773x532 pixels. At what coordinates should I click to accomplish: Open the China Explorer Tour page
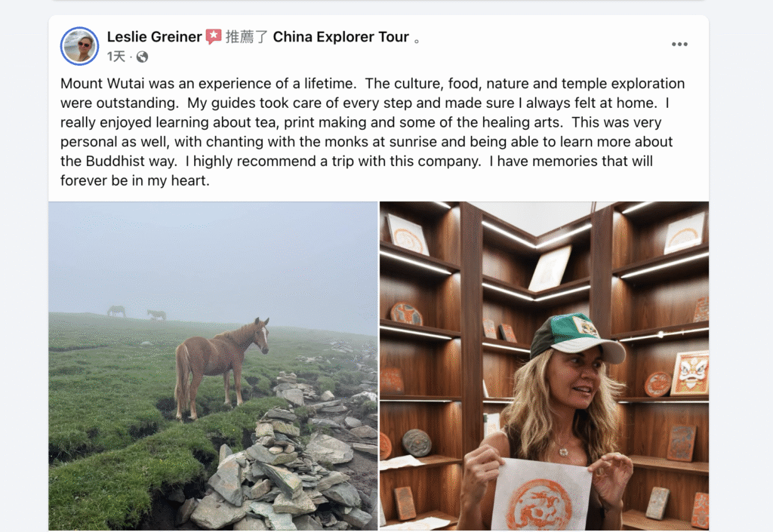[x=340, y=37]
